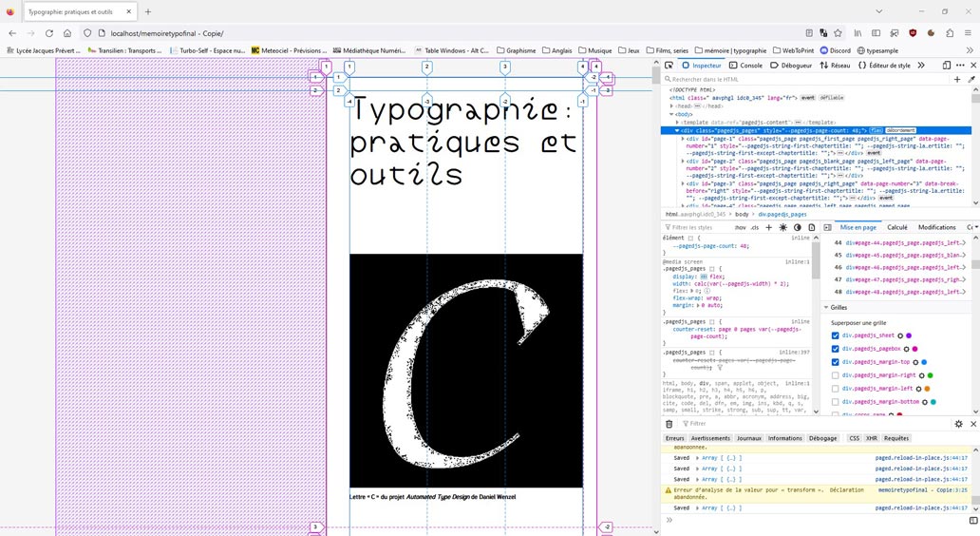Activate the element picker tool in DevTools
The image size is (980, 536).
pyautogui.click(x=669, y=65)
